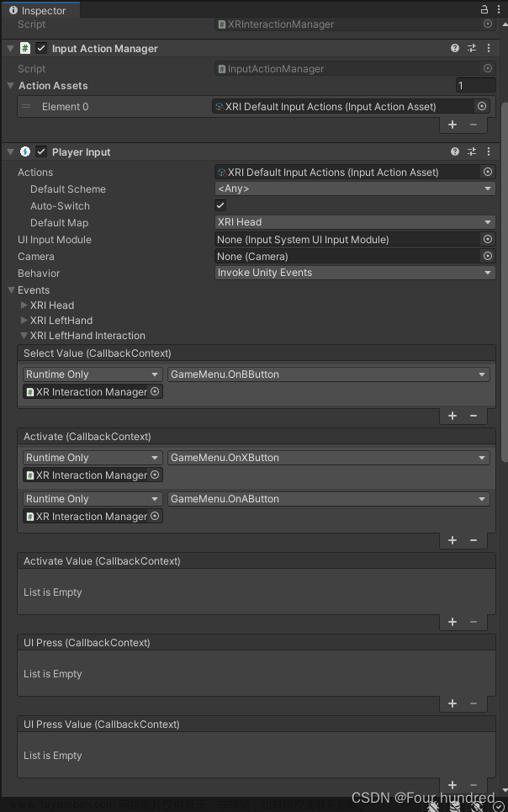Change the Default Map dropdown from XRI Head

pyautogui.click(x=353, y=222)
